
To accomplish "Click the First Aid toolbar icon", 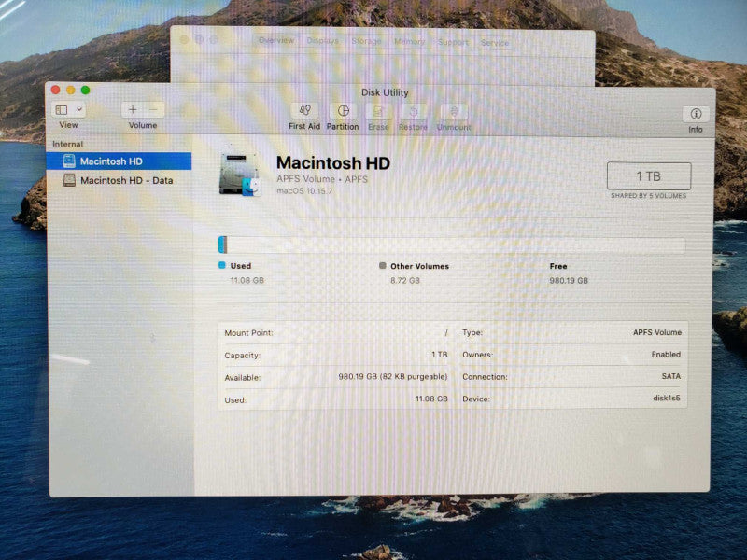I will (x=304, y=111).
